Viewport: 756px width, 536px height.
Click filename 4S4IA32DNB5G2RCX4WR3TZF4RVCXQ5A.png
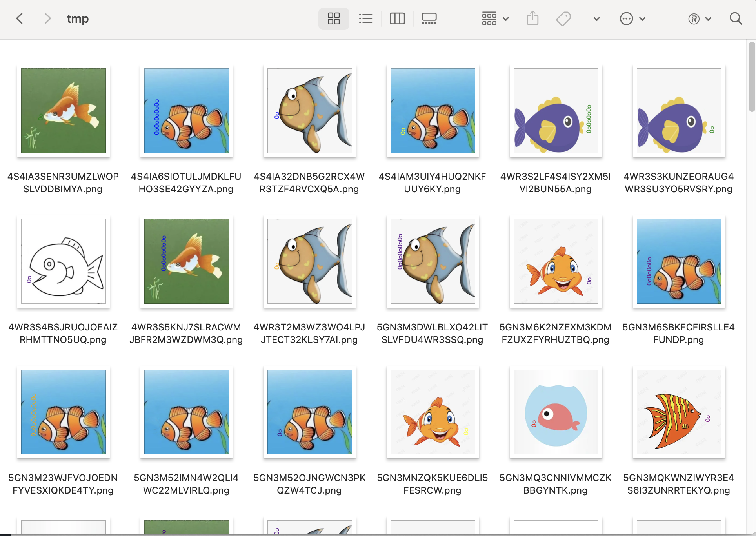tap(309, 183)
